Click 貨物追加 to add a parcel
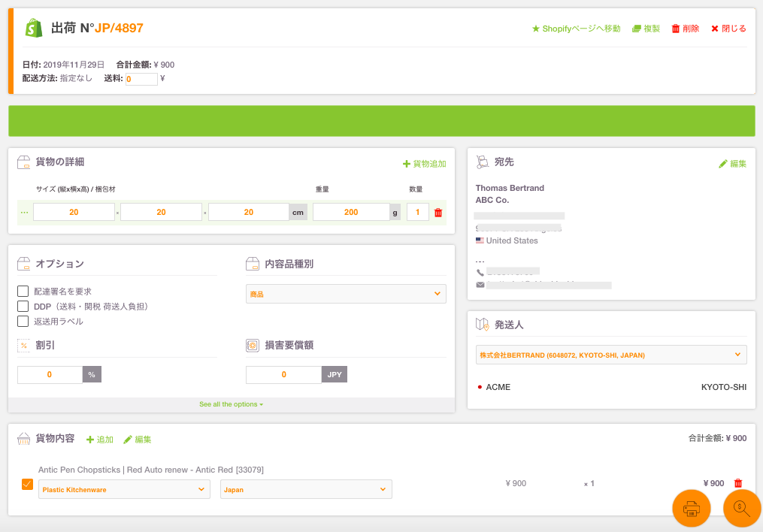Viewport: 763px width, 532px height. coord(424,164)
